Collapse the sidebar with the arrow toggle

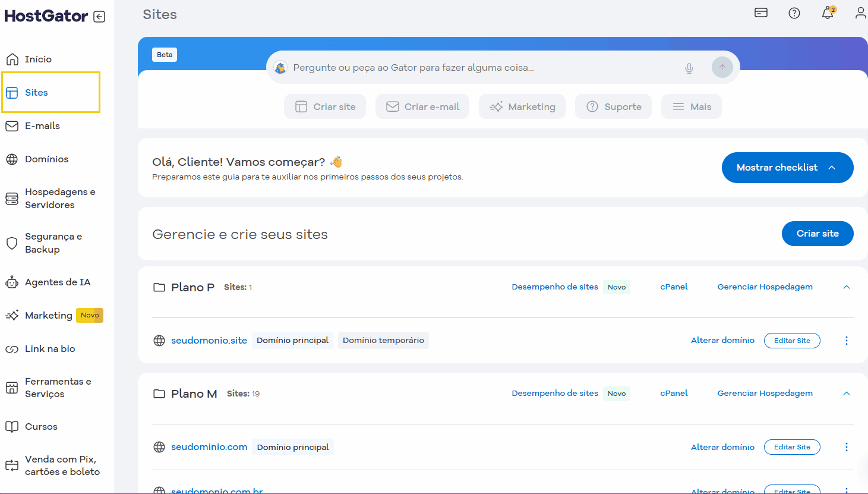click(99, 16)
